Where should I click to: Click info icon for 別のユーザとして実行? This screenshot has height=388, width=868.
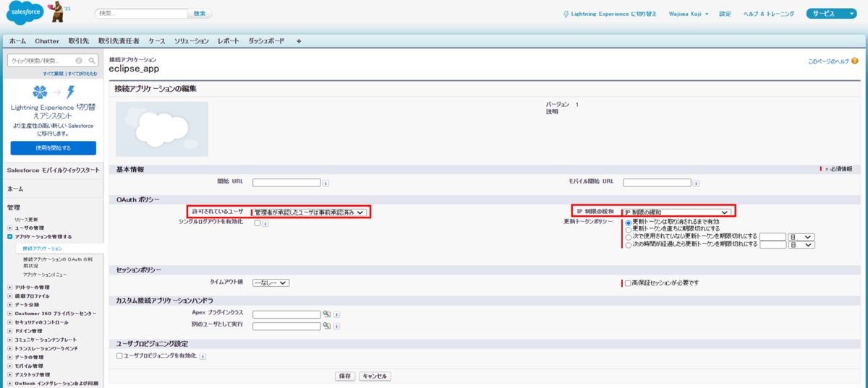click(337, 327)
